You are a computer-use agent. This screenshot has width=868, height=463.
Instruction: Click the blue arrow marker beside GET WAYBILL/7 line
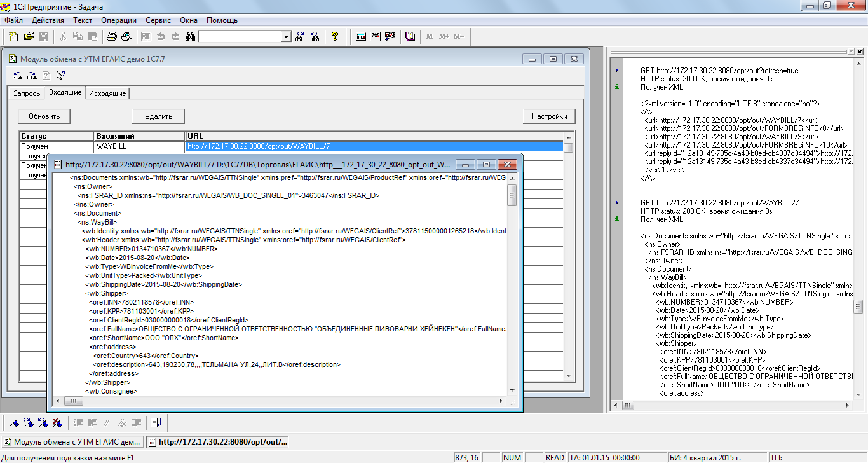pos(617,202)
